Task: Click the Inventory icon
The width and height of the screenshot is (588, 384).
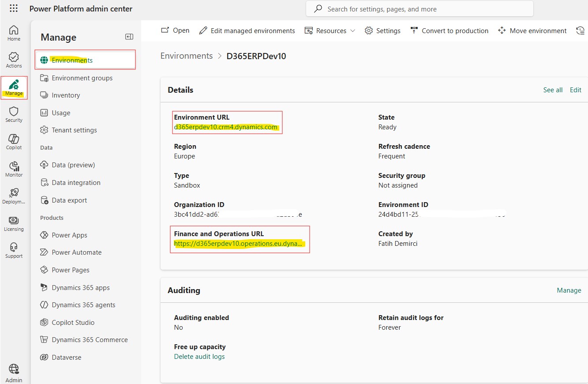Action: tap(44, 95)
